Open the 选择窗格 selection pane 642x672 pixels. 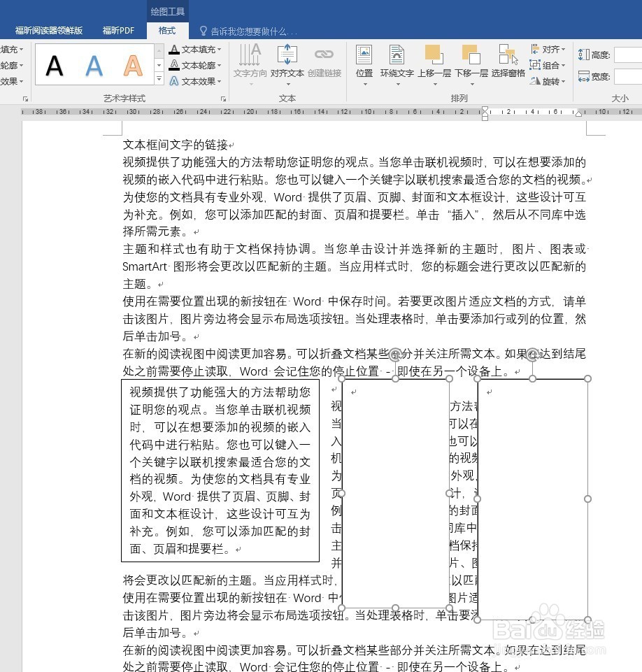pos(508,61)
